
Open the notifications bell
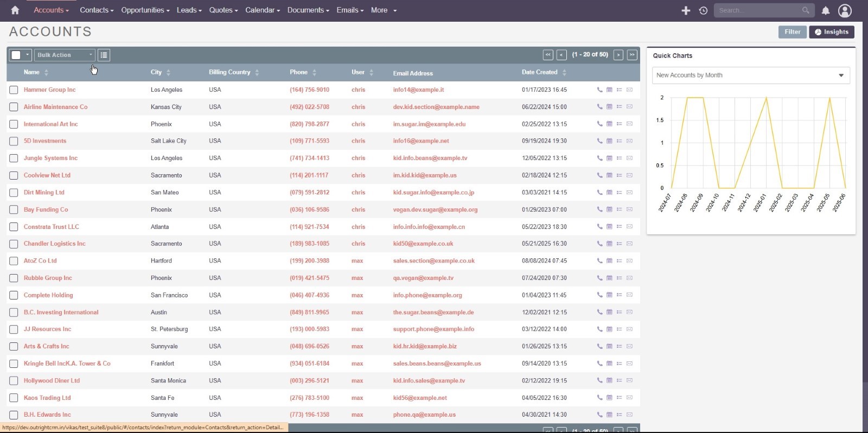tap(826, 10)
